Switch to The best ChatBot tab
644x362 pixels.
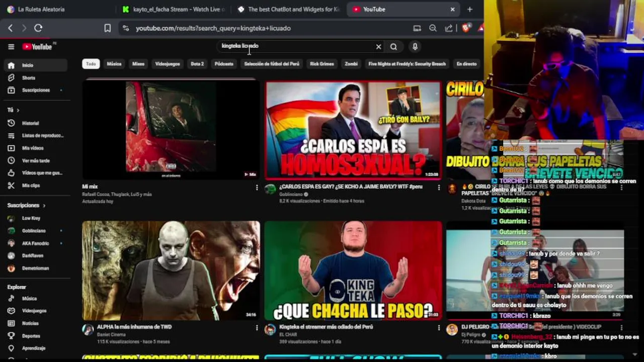289,9
